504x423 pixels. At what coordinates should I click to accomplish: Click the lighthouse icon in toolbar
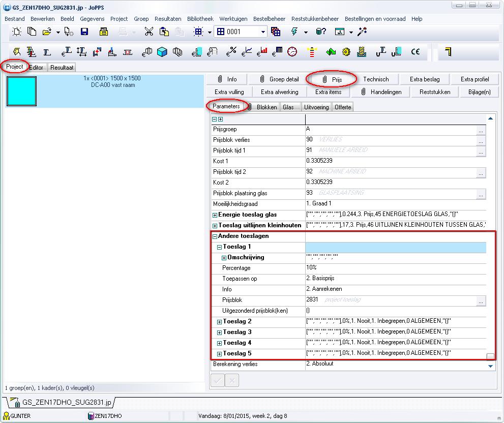pyautogui.click(x=311, y=52)
